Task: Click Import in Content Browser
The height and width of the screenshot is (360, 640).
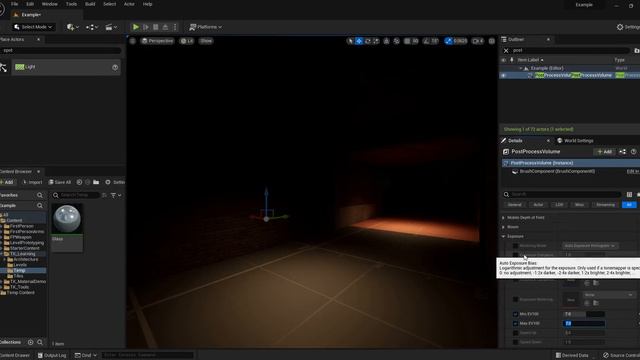Action: point(32,182)
